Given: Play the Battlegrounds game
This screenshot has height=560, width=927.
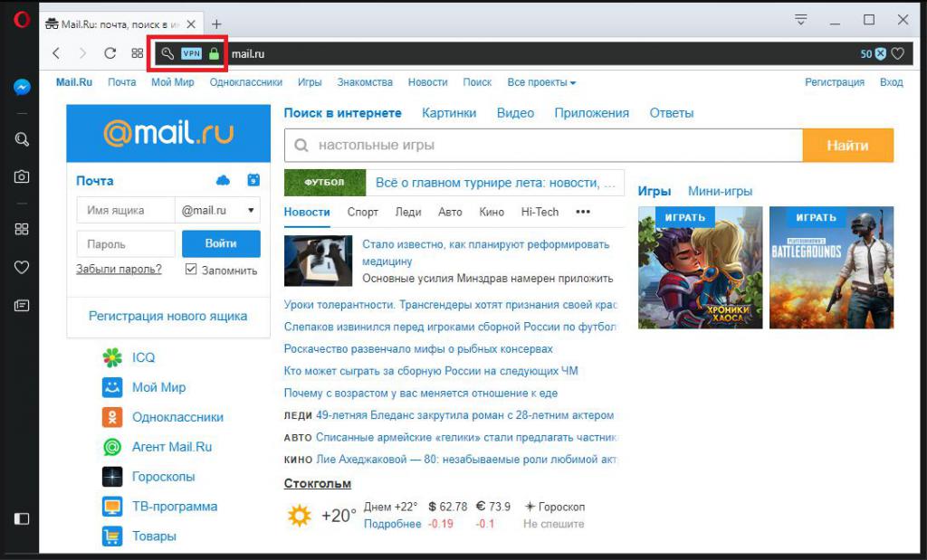Looking at the screenshot, I should [x=831, y=268].
